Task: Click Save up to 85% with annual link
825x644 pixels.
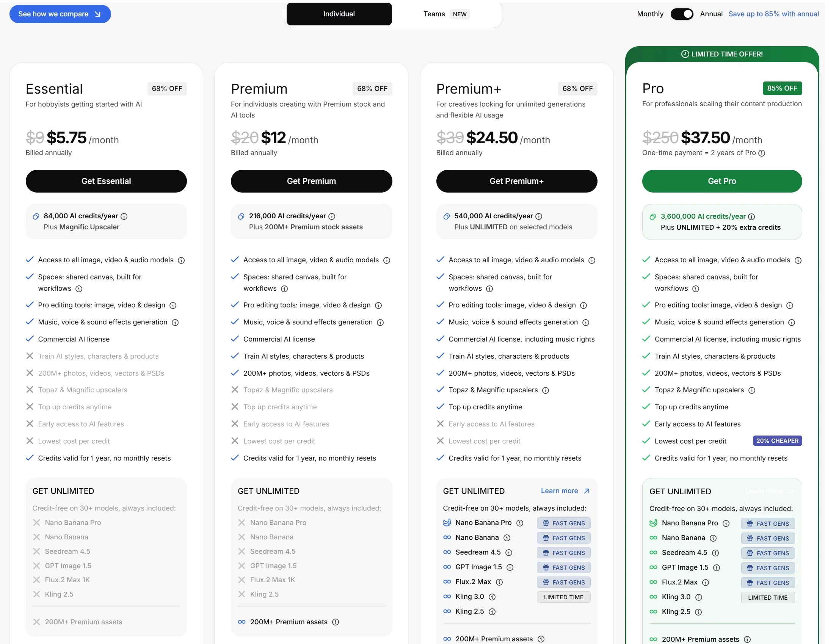Action: [x=773, y=14]
